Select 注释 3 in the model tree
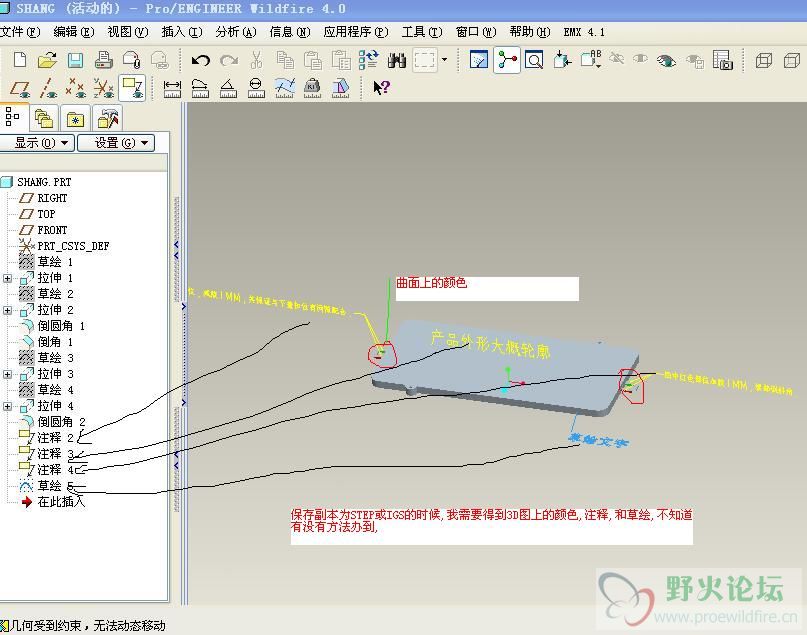807x635 pixels. tap(56, 454)
